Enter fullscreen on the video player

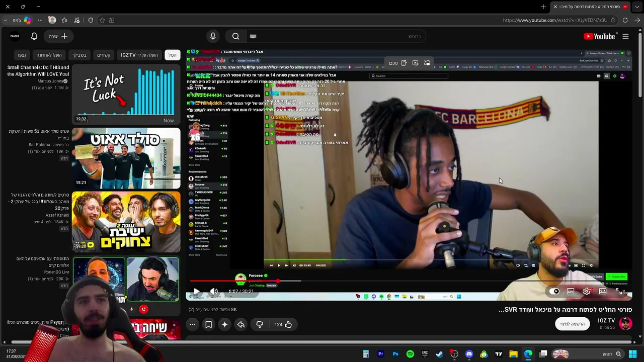click(619, 291)
